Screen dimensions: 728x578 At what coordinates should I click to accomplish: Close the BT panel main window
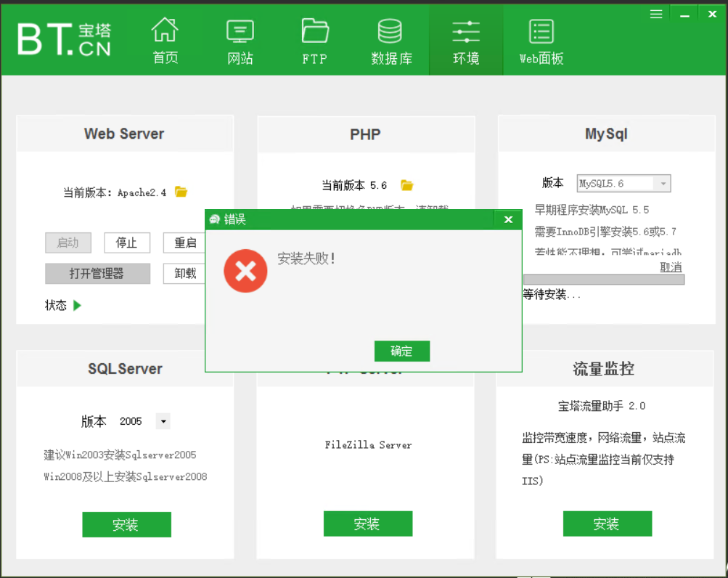point(712,15)
